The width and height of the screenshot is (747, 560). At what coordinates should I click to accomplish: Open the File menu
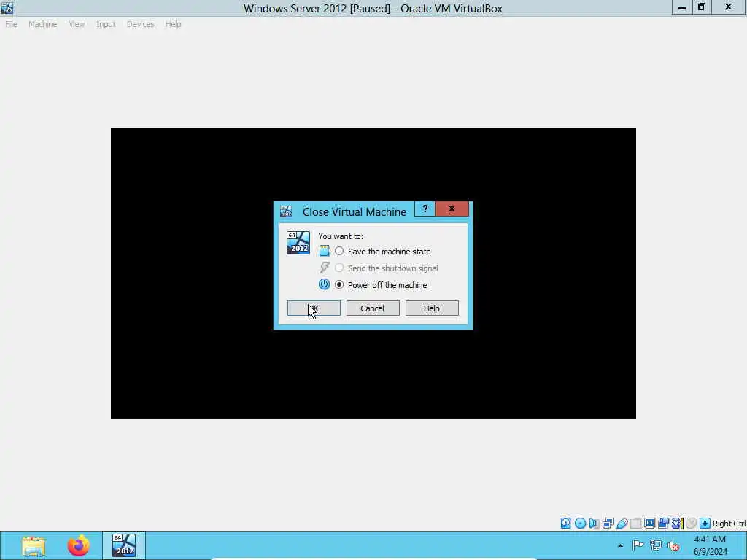(x=11, y=24)
